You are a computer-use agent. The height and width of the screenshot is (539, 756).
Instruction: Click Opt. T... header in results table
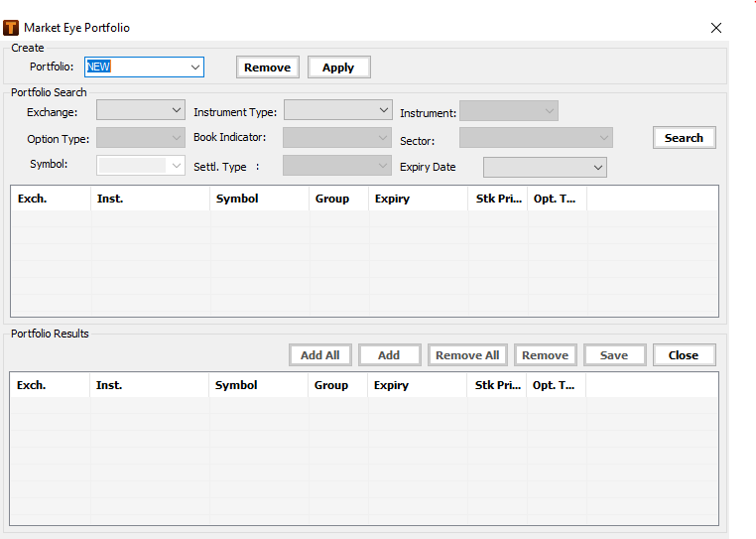557,385
